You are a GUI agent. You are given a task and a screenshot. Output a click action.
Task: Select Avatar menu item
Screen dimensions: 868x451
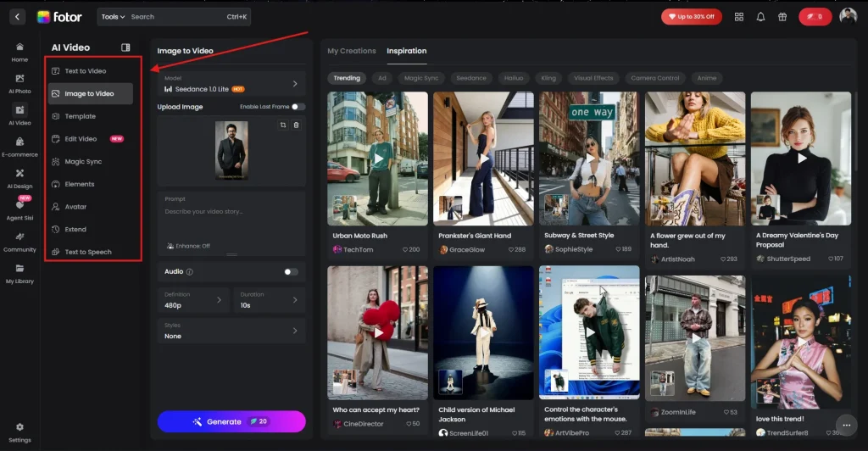90,206
